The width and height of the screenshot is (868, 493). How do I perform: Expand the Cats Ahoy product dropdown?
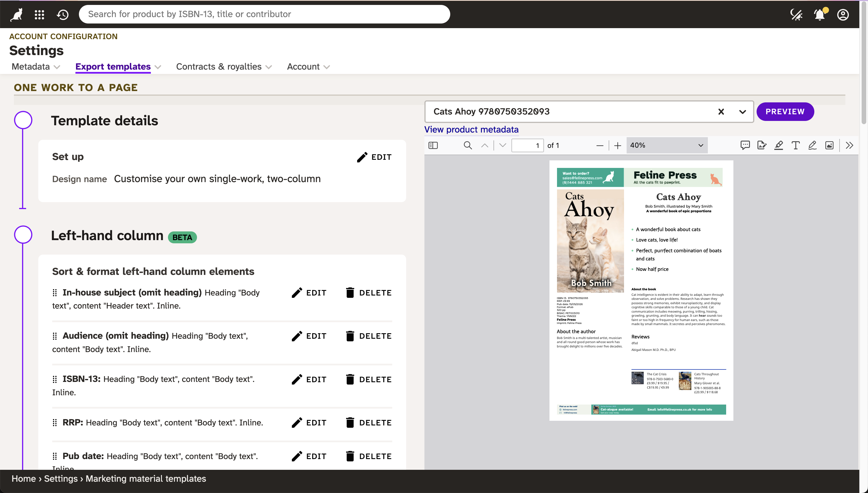(742, 112)
